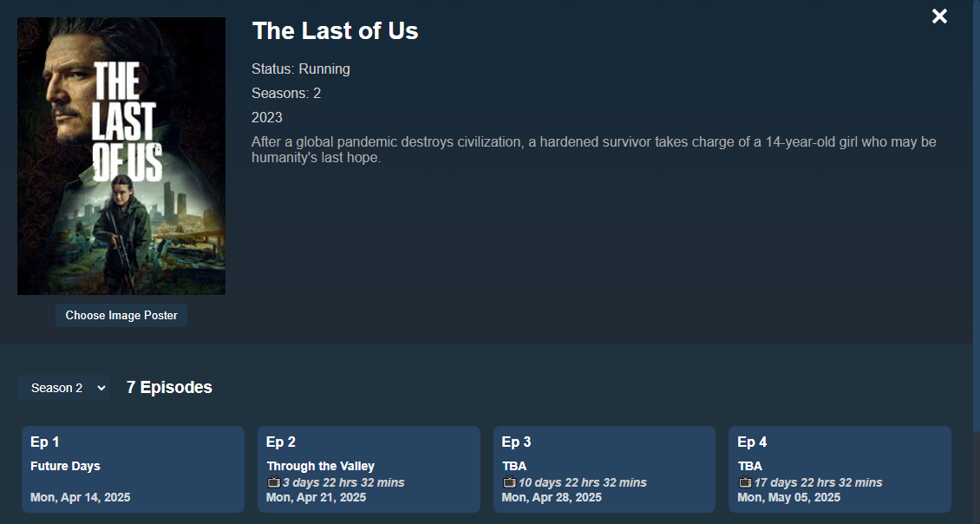Click the Mon, Apr 14, 2025 air date

(81, 497)
